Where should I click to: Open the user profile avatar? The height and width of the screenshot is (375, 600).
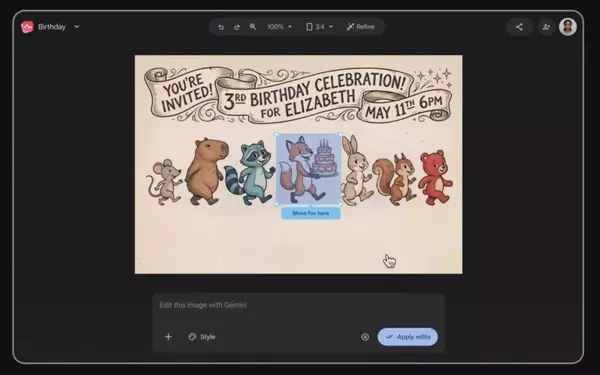coord(567,27)
